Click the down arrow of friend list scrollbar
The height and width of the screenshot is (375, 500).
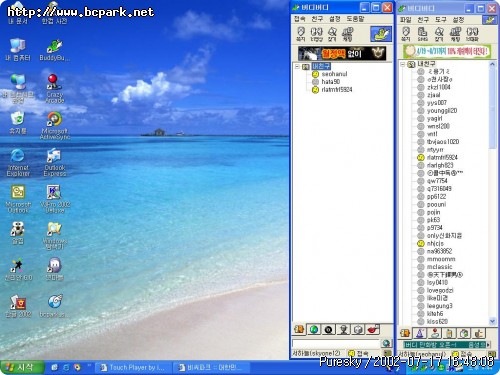coord(492,321)
